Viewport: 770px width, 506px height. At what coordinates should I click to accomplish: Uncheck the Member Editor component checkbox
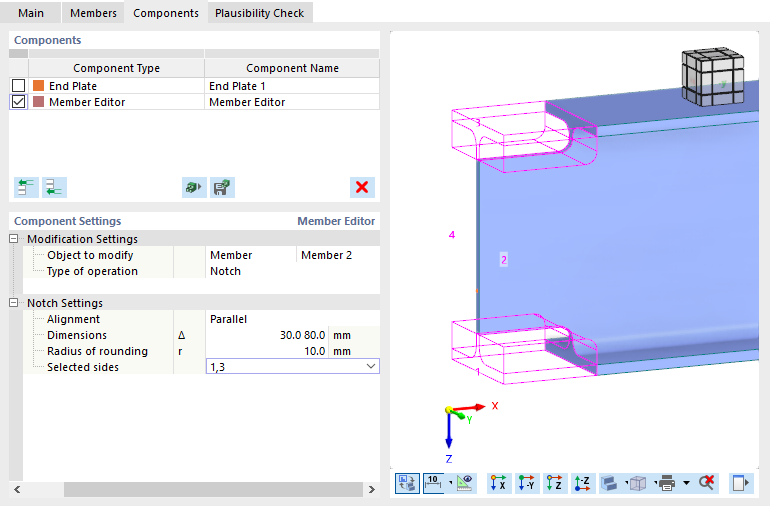19,102
